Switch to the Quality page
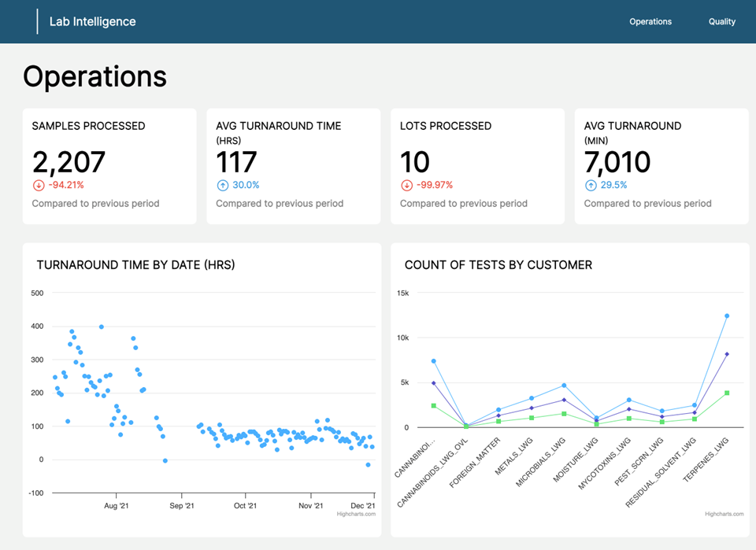The width and height of the screenshot is (756, 550). [x=722, y=21]
